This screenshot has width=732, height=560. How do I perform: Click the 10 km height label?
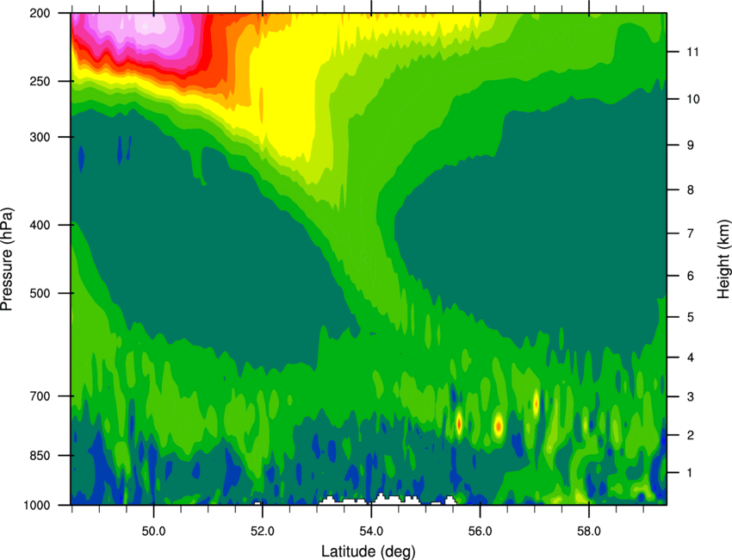[693, 99]
